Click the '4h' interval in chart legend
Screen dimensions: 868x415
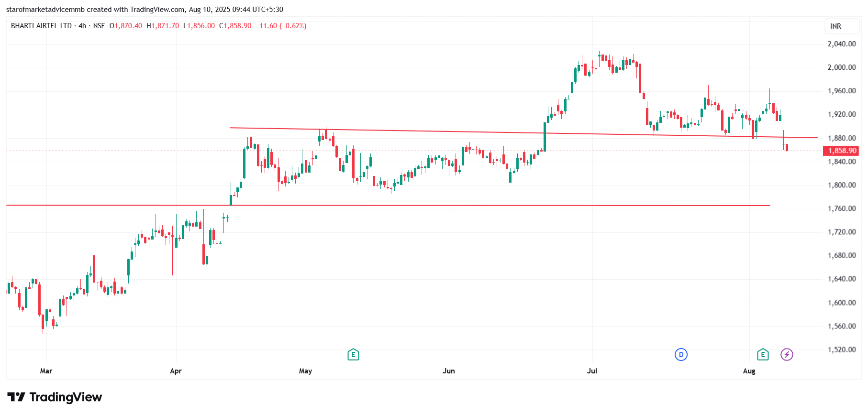pyautogui.click(x=82, y=26)
